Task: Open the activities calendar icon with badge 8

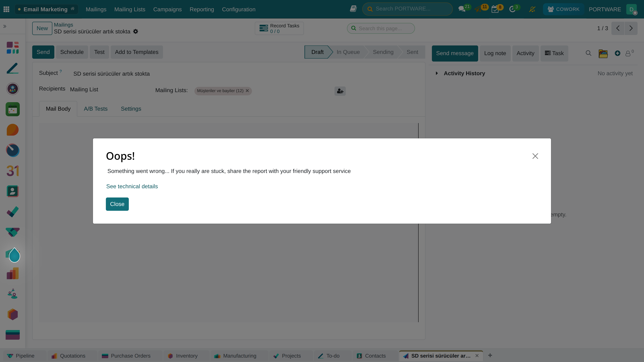Action: pyautogui.click(x=495, y=9)
